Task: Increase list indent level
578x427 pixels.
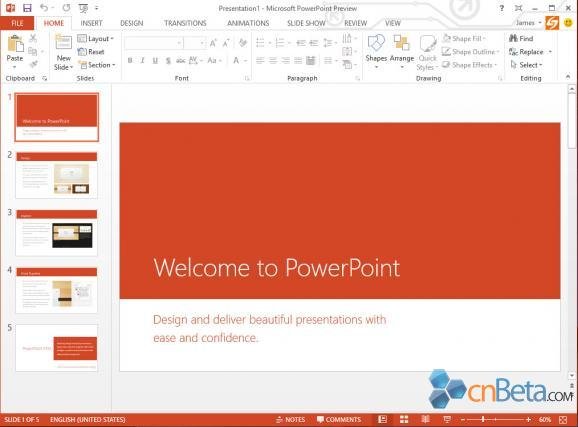Action: (x=314, y=43)
